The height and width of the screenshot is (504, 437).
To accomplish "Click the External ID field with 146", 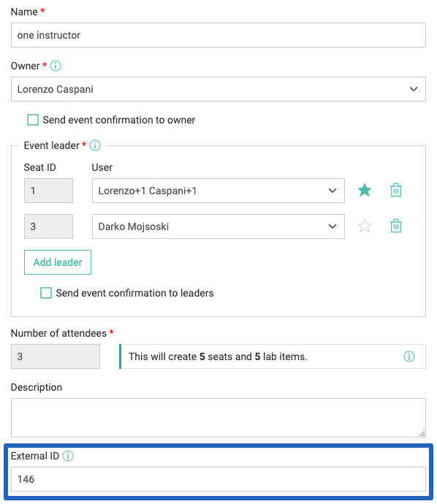I will coord(218,479).
